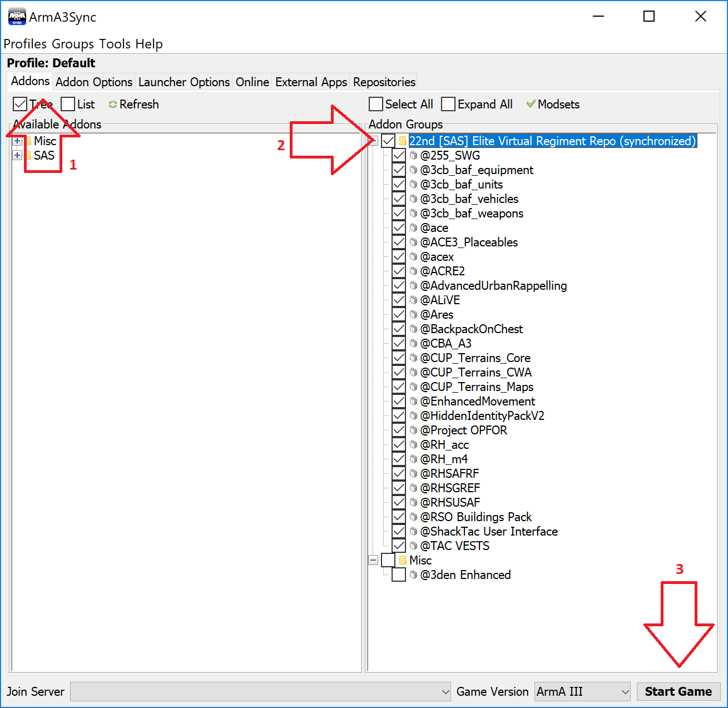Click the addon icon beside @ALiVE
The width and height of the screenshot is (728, 708).
pyautogui.click(x=413, y=300)
